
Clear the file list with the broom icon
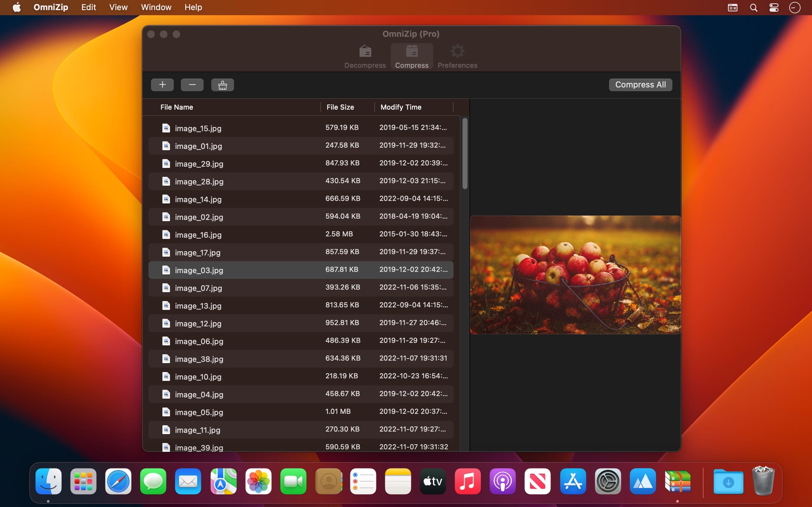222,85
